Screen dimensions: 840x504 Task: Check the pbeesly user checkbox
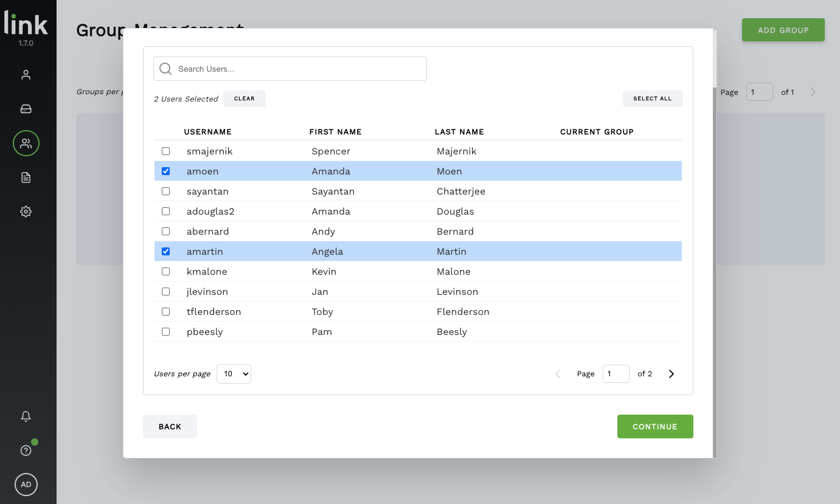click(165, 331)
